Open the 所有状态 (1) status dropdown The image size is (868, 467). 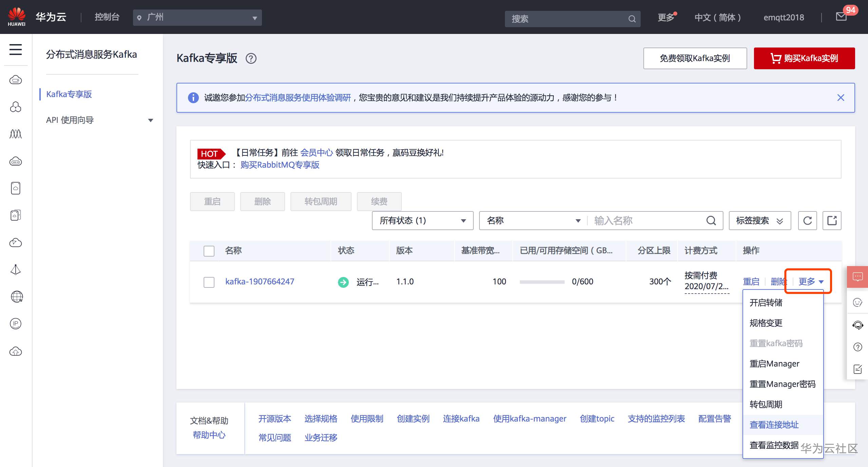(x=422, y=221)
